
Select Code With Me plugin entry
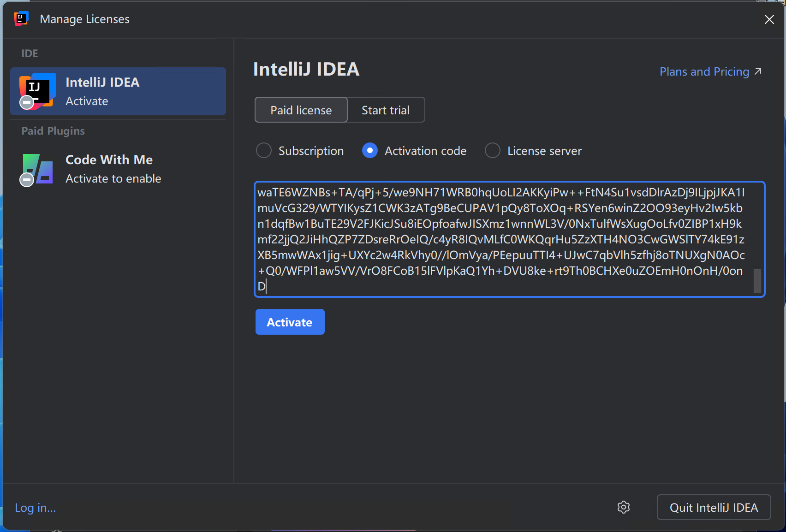click(x=118, y=169)
